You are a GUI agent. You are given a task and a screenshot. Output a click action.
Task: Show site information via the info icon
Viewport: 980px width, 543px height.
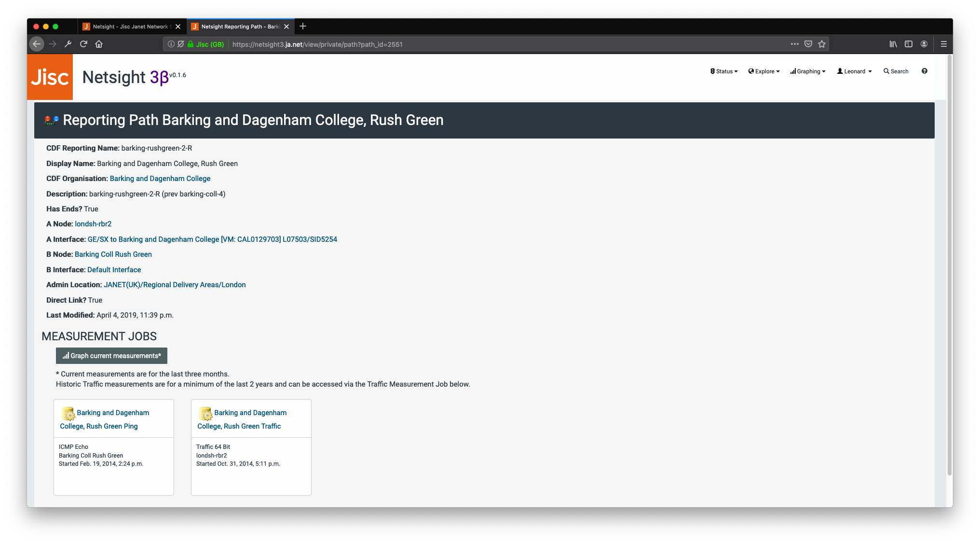[x=171, y=44]
